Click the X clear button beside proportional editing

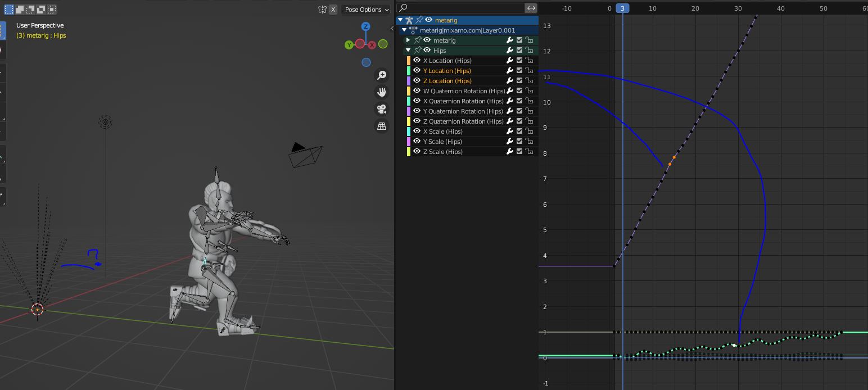(332, 10)
